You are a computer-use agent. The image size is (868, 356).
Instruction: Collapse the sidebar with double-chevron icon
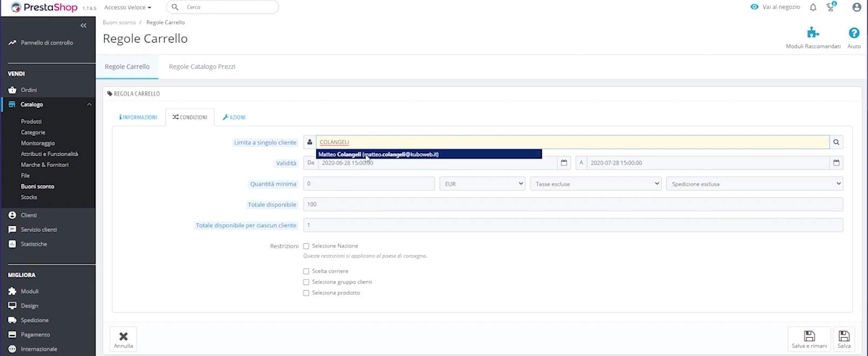(x=83, y=25)
